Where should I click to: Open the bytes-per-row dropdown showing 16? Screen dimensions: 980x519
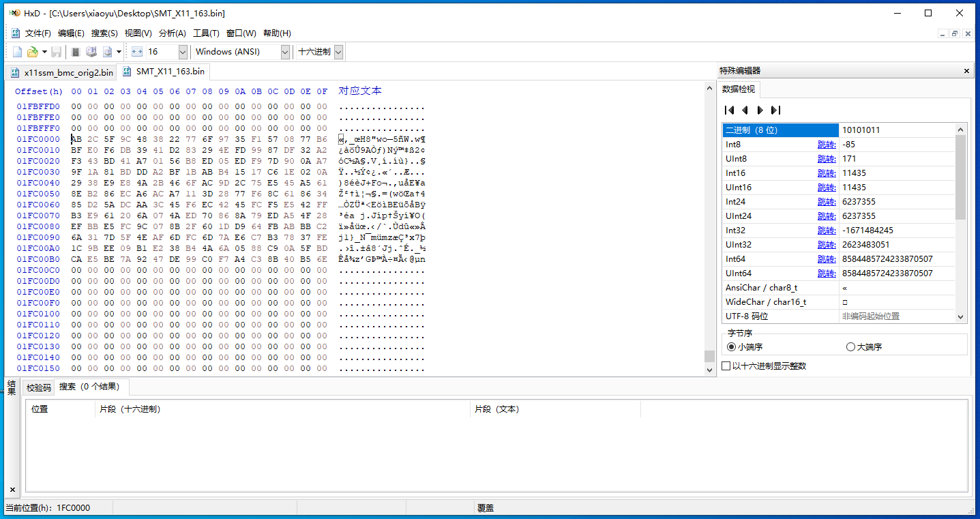183,52
